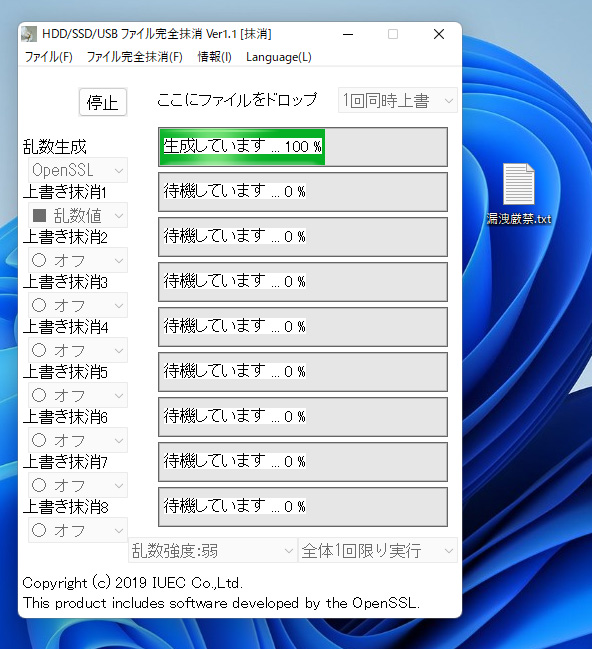Open the Language(L) menu
The width and height of the screenshot is (592, 649).
click(279, 57)
